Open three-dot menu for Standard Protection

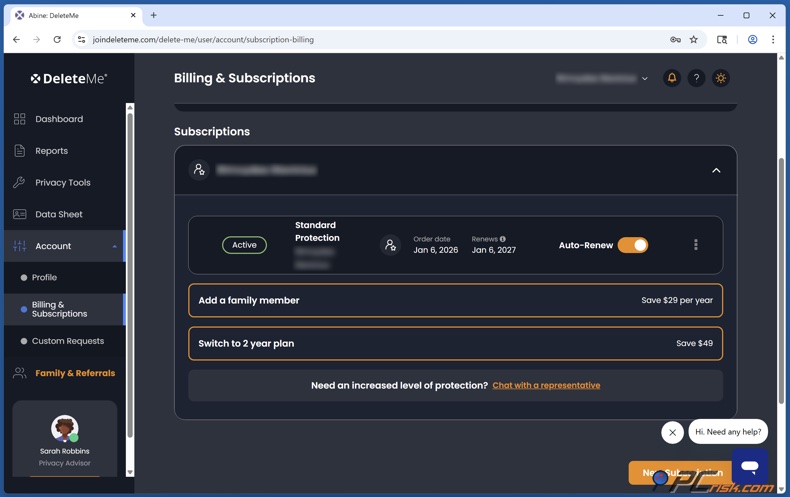coord(696,245)
